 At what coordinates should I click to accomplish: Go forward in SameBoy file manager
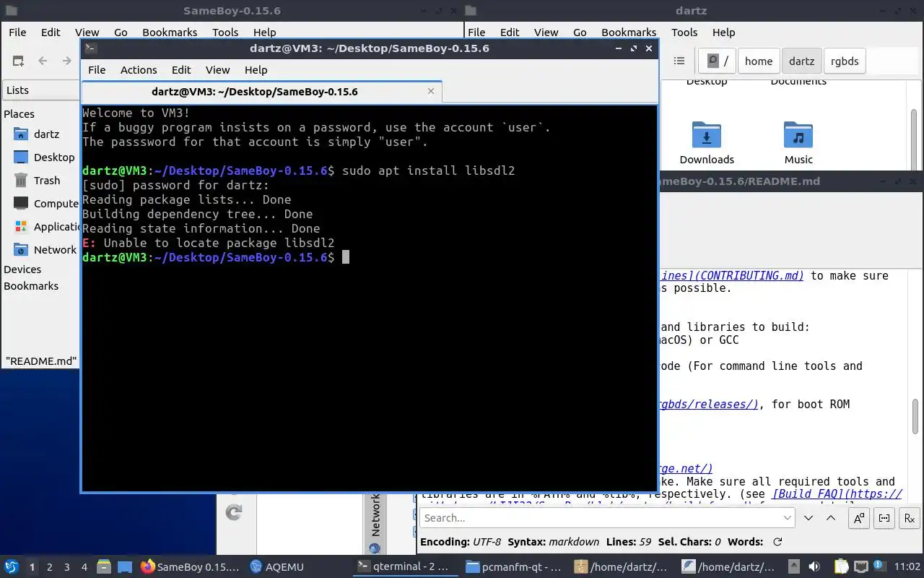[x=66, y=61]
